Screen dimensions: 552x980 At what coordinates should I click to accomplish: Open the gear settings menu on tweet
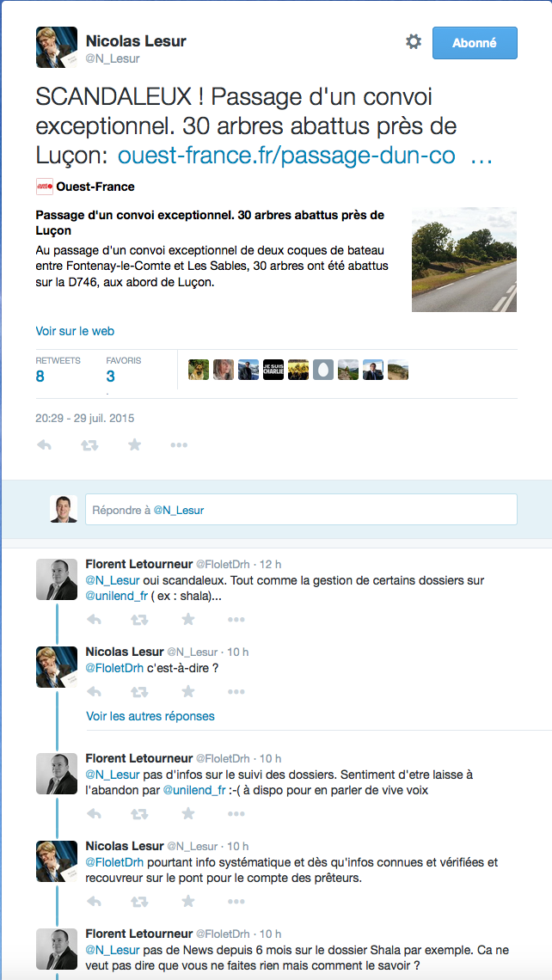[x=414, y=42]
